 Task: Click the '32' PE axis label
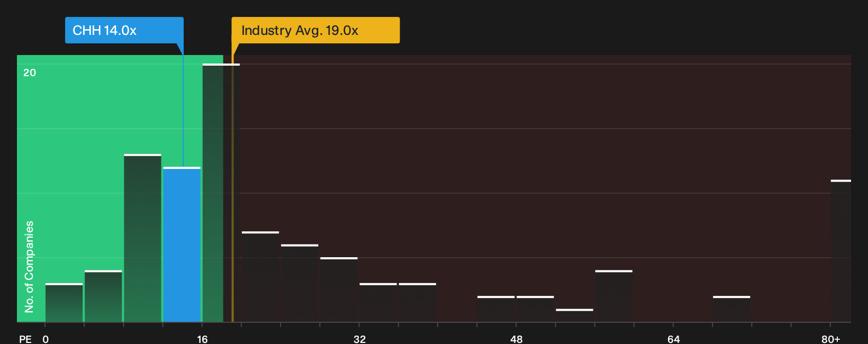(360, 339)
